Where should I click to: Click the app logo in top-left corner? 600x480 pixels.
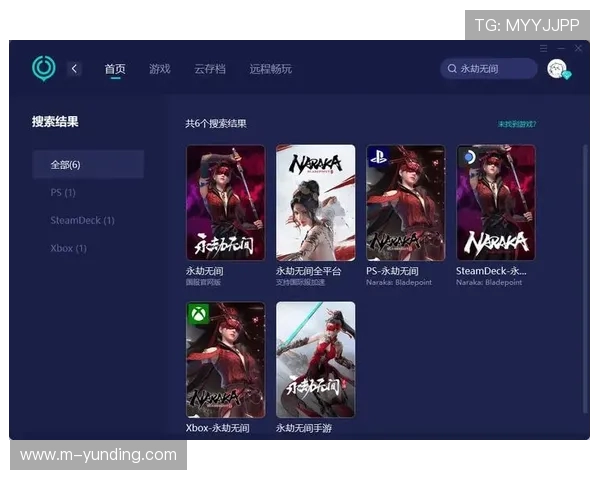coord(44,69)
